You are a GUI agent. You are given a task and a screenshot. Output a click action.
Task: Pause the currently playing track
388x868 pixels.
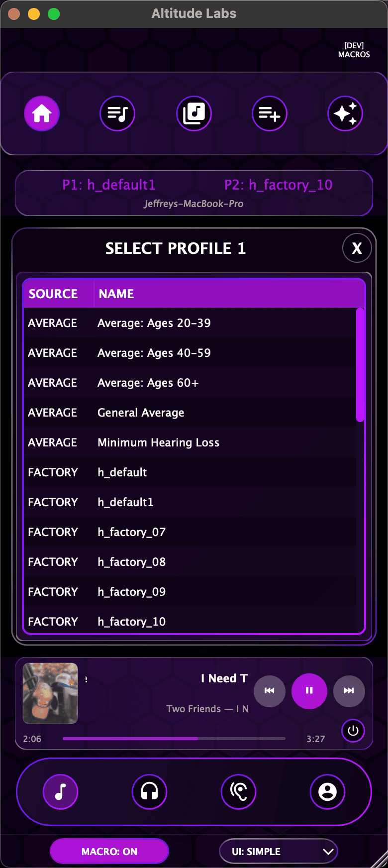(x=309, y=691)
